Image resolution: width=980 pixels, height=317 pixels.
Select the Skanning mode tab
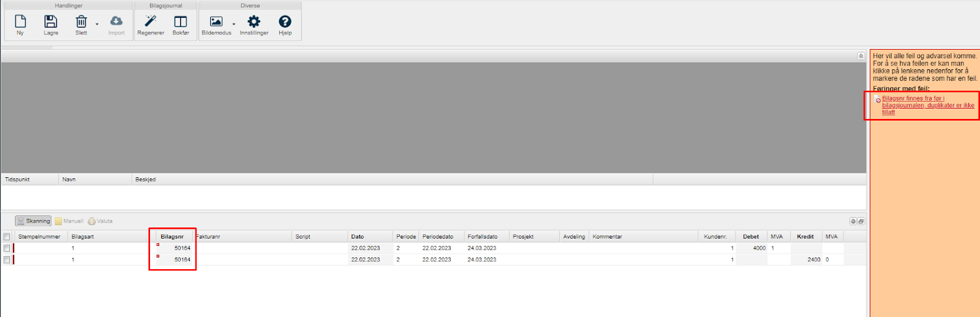[34, 221]
